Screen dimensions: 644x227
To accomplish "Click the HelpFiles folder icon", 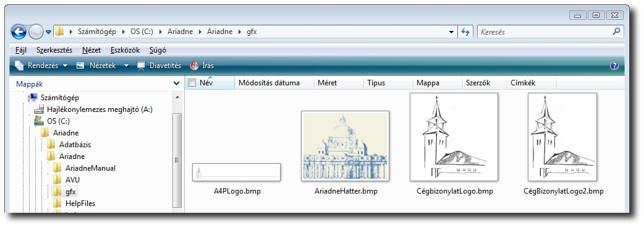I will pyautogui.click(x=57, y=203).
